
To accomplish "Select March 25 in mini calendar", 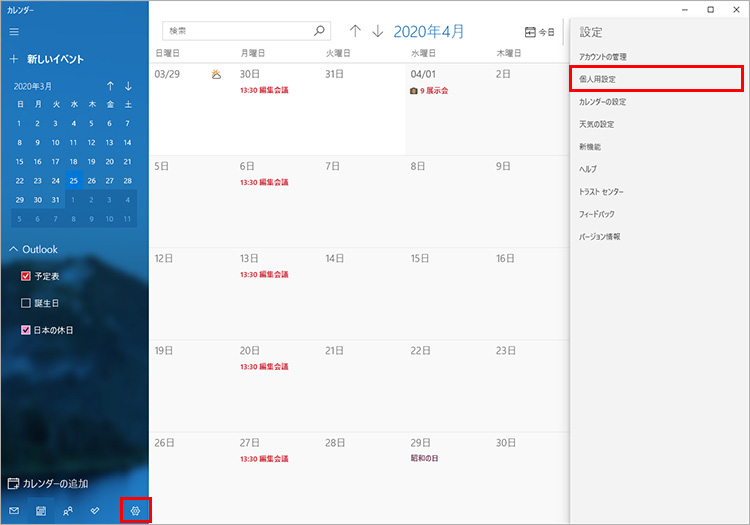I will tap(74, 181).
